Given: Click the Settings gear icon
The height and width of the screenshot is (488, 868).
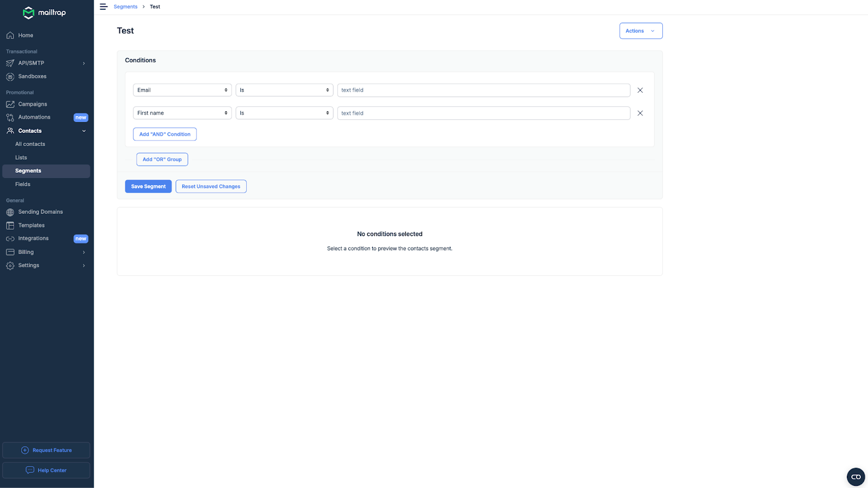Looking at the screenshot, I should pos(10,265).
